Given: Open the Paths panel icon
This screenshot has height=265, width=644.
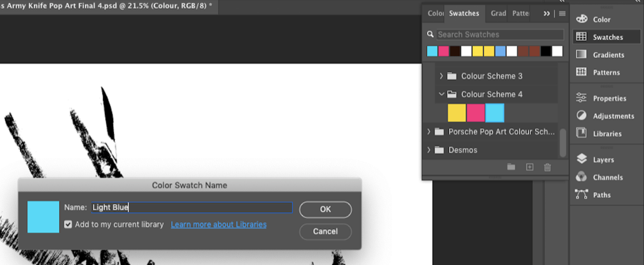Looking at the screenshot, I should pos(581,195).
